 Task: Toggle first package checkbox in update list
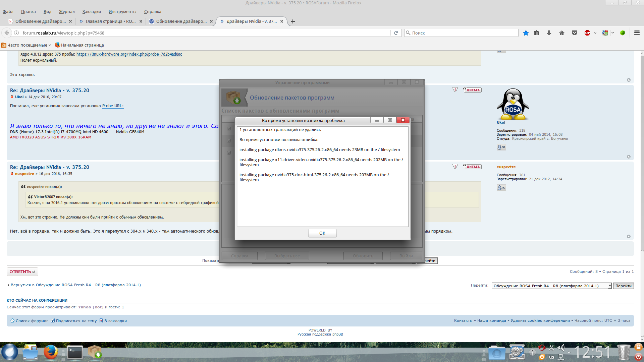[229, 128]
